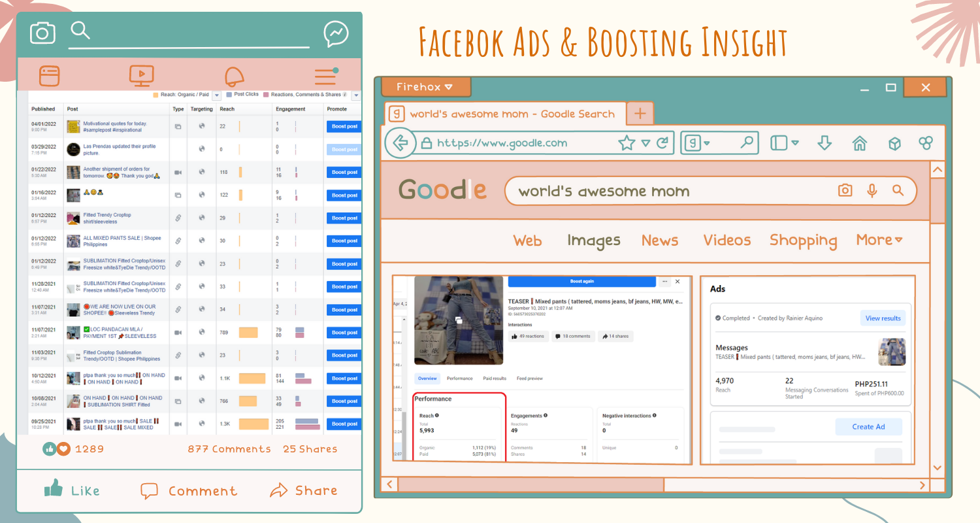Select the world's awesome mom browser tab
The width and height of the screenshot is (980, 523).
(505, 114)
